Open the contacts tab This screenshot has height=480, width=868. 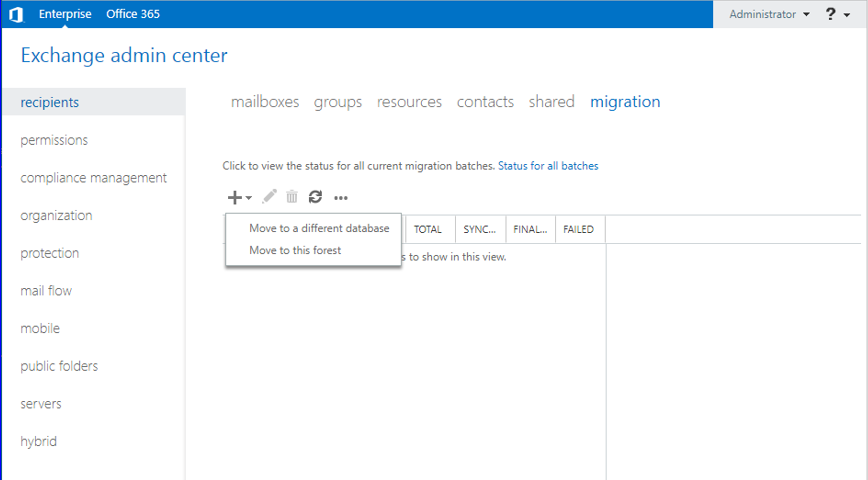point(485,102)
